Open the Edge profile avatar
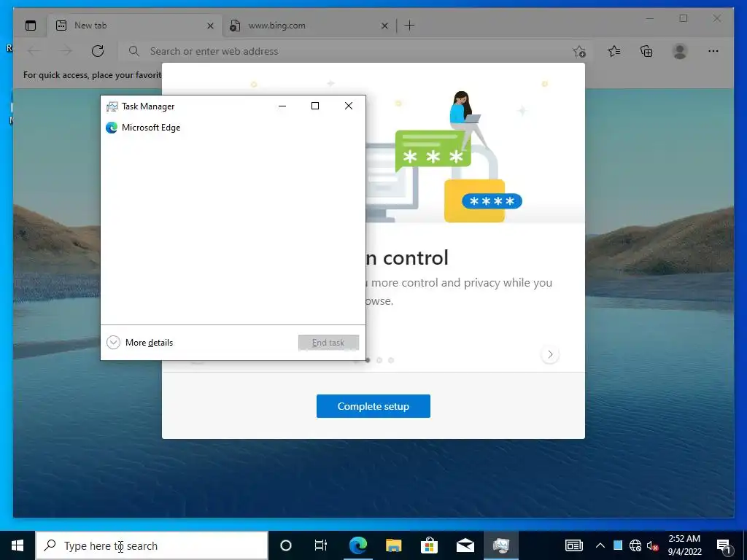The height and width of the screenshot is (560, 747). pos(680,51)
